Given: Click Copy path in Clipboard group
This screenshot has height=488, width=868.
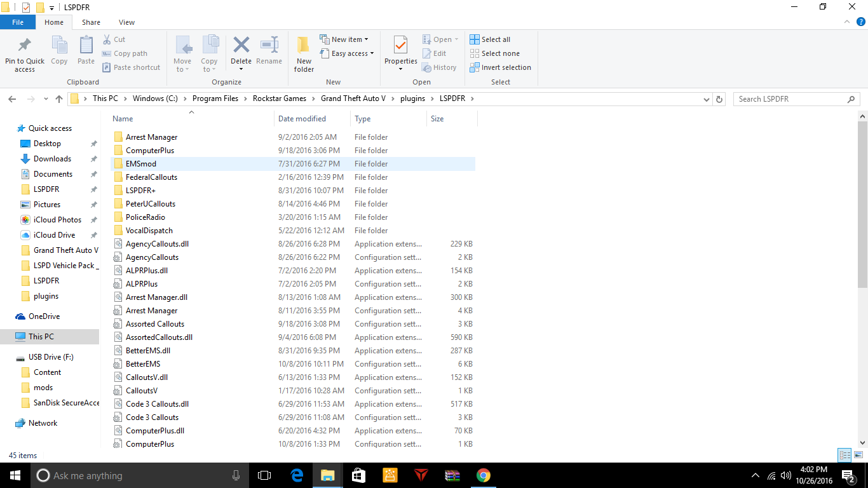Looking at the screenshot, I should [125, 53].
